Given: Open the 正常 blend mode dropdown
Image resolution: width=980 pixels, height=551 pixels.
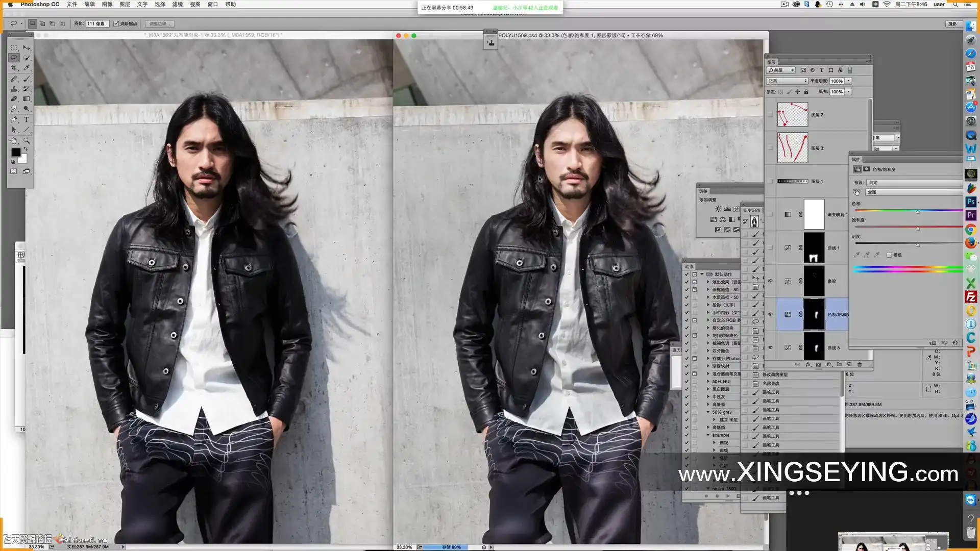Looking at the screenshot, I should coord(788,81).
